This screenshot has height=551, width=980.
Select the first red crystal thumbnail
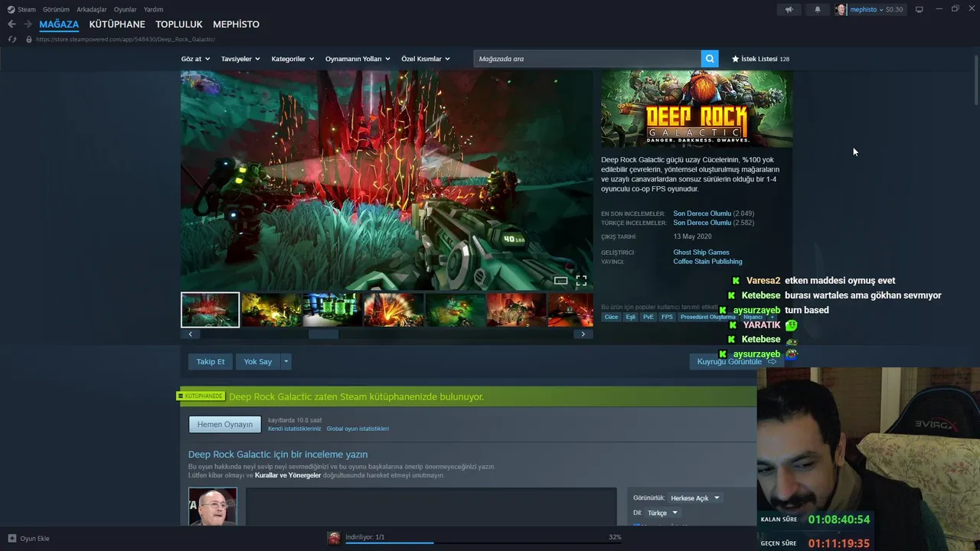click(210, 310)
